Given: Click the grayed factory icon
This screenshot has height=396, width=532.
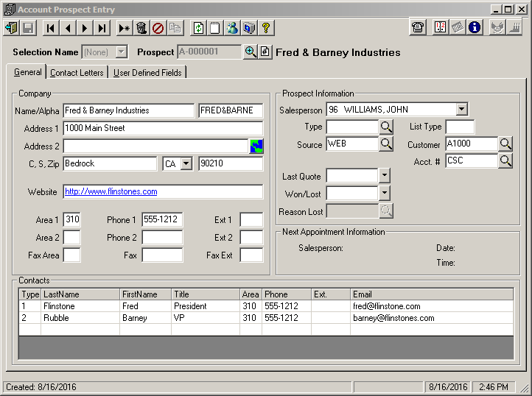Looking at the screenshot, I should (514, 27).
